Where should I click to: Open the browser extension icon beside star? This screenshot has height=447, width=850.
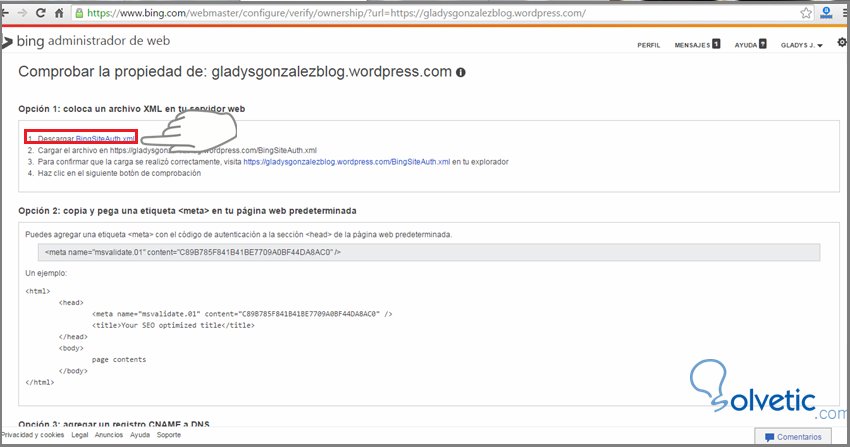(827, 13)
